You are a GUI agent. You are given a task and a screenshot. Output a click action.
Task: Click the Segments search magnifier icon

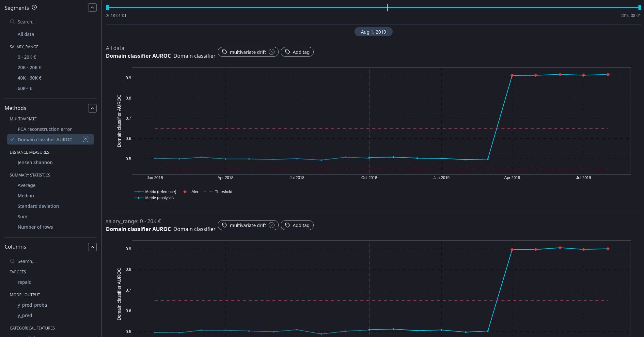click(x=12, y=22)
